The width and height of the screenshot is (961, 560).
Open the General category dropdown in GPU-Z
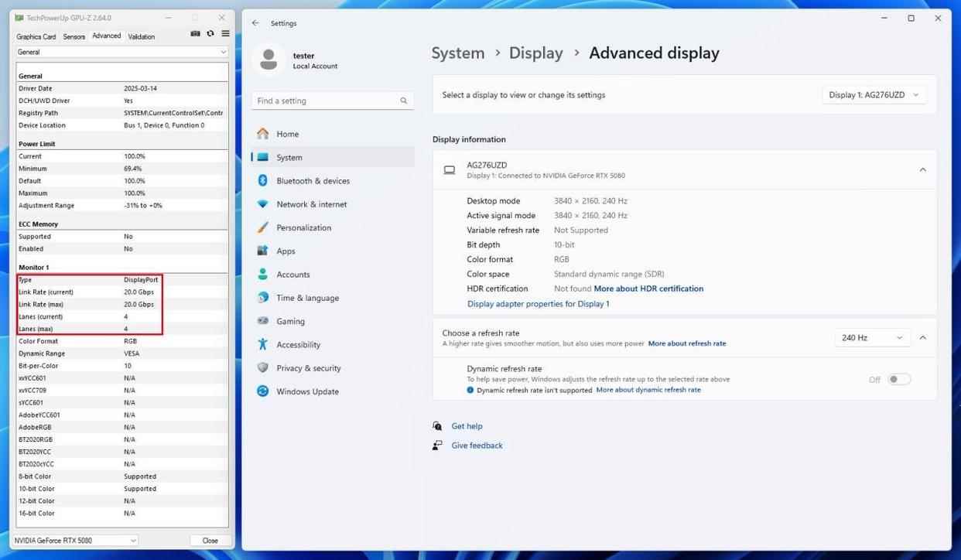pyautogui.click(x=122, y=52)
